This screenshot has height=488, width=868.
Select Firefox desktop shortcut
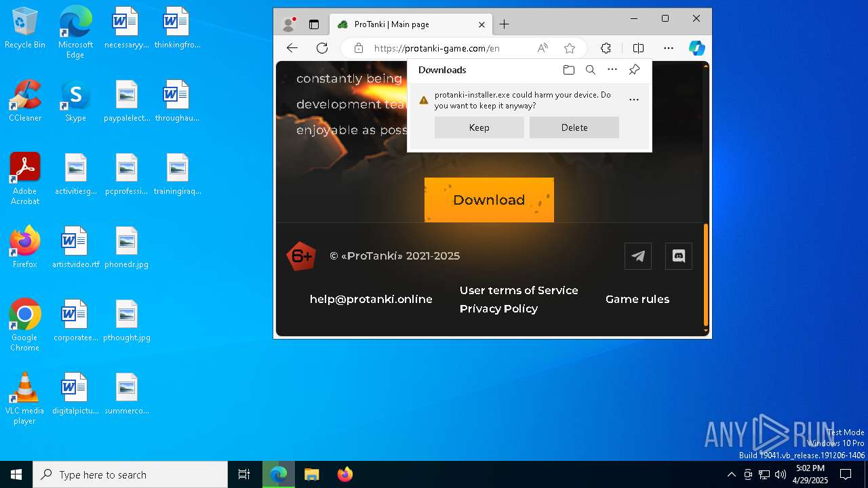[25, 247]
